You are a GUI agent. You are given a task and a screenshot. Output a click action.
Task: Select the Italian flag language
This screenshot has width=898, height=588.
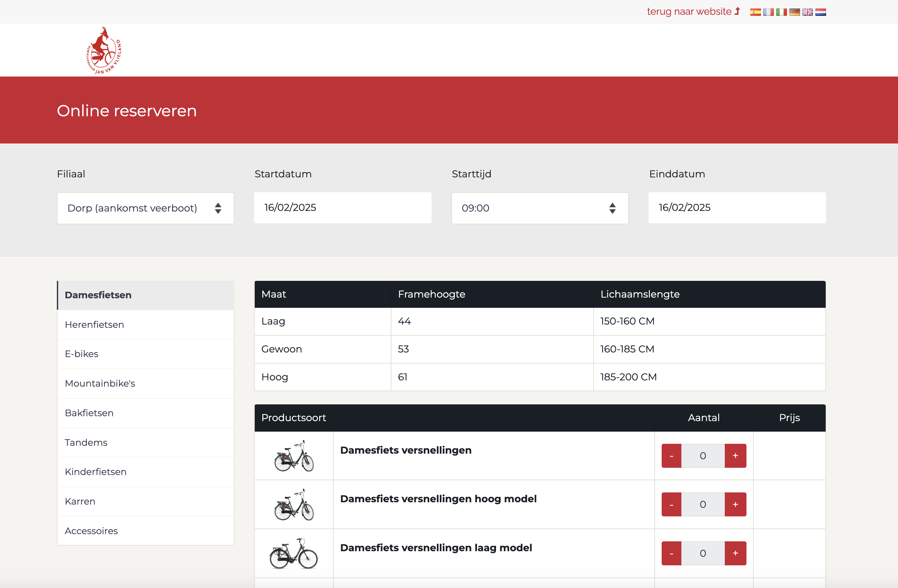coord(781,12)
